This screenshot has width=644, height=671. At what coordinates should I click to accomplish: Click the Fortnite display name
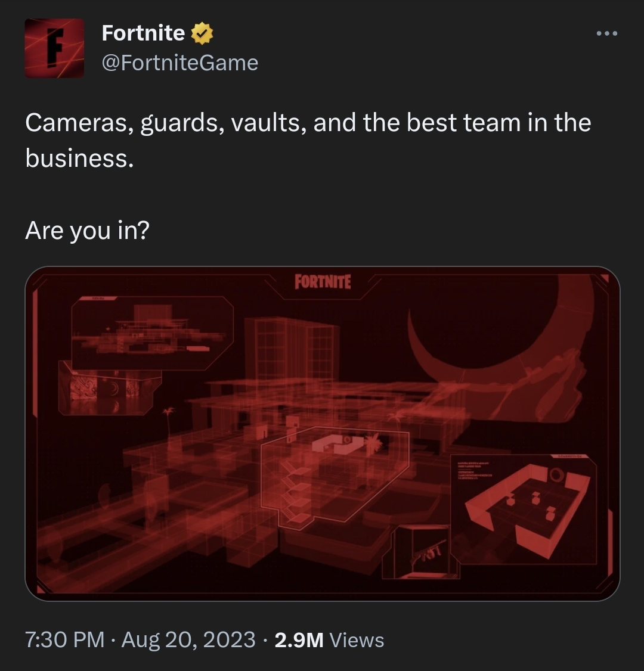point(144,33)
